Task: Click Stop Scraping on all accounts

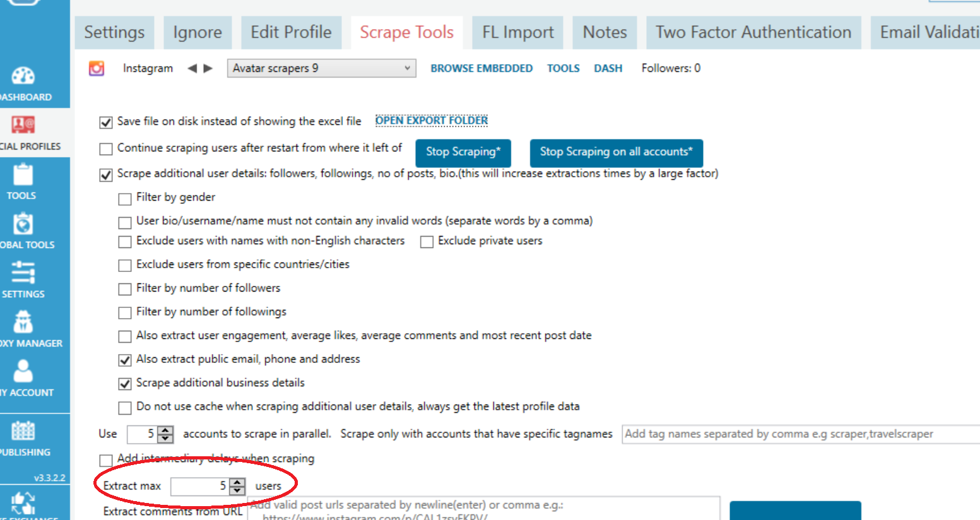Action: tap(616, 153)
